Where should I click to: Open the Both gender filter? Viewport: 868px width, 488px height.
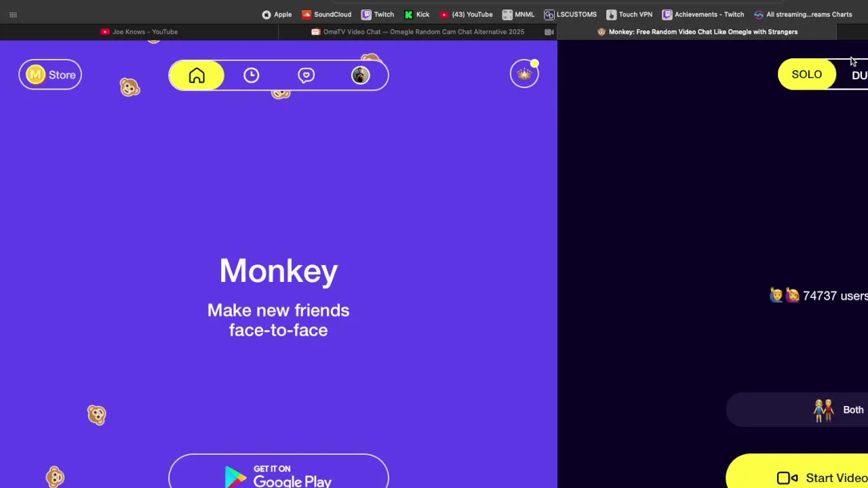click(x=797, y=409)
